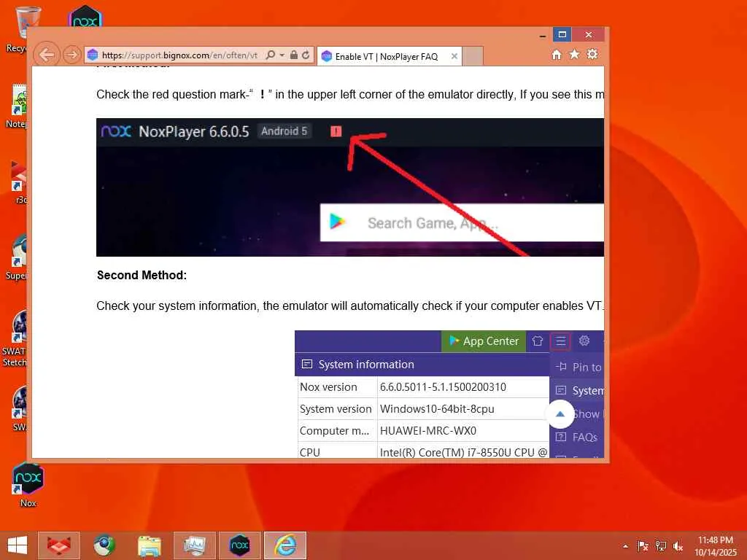The height and width of the screenshot is (560, 747).
Task: Open network status tray icon
Action: (661, 546)
